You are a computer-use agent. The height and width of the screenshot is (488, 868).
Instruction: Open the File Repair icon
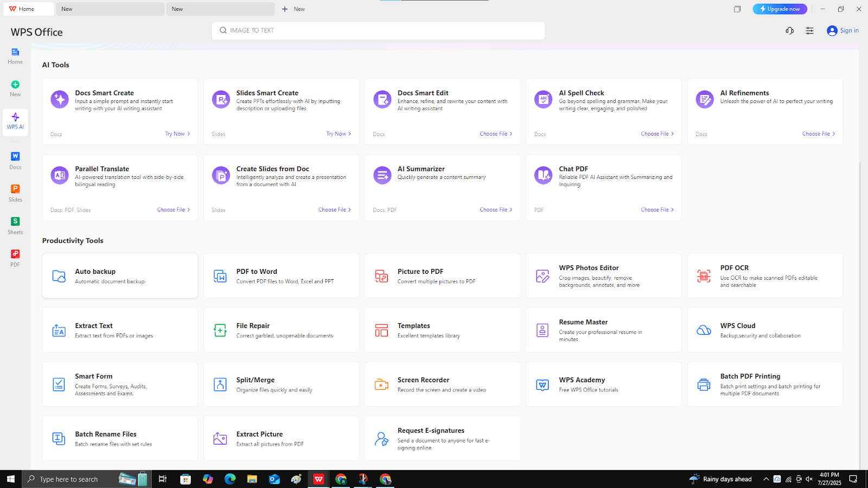(x=220, y=330)
